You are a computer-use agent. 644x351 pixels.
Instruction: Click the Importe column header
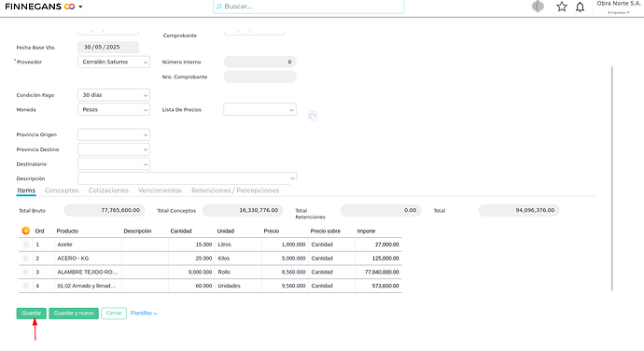(x=367, y=231)
